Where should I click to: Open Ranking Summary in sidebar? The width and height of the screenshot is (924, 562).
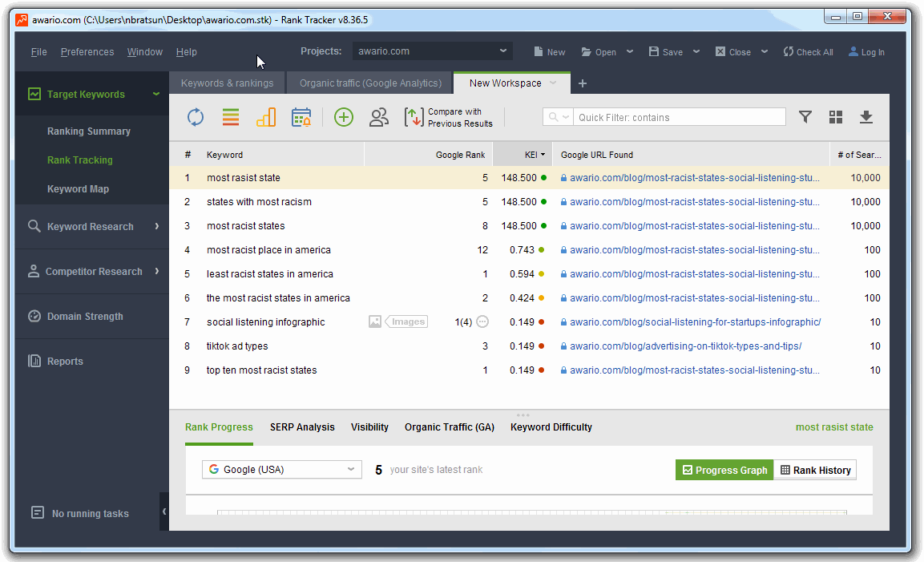(89, 131)
